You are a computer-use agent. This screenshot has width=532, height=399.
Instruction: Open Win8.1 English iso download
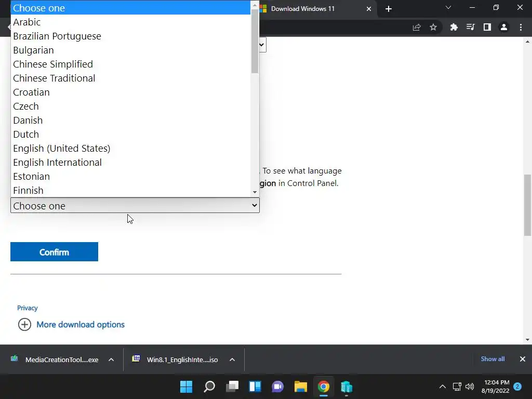pos(175,360)
